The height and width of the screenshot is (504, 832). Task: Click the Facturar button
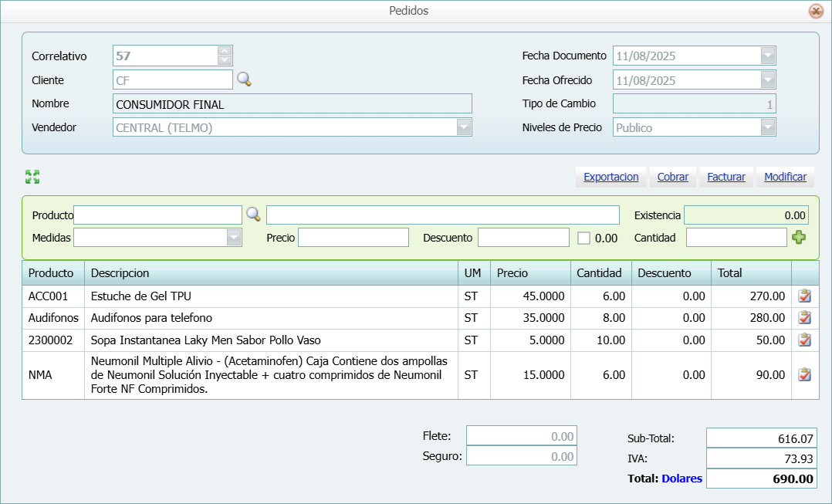click(725, 177)
